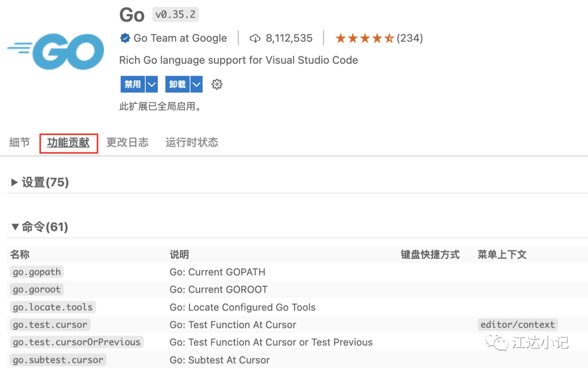
Task: Click the download count cloud icon
Action: [x=255, y=38]
